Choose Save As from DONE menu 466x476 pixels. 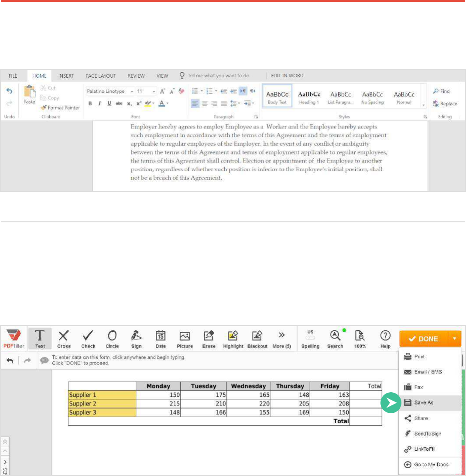click(430, 402)
